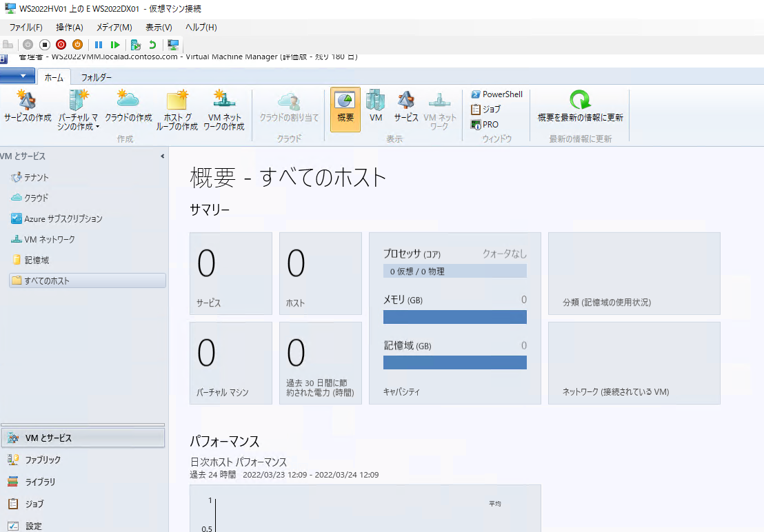Select Azure サブスクリプション in the tree
764x532 pixels.
[x=57, y=218]
